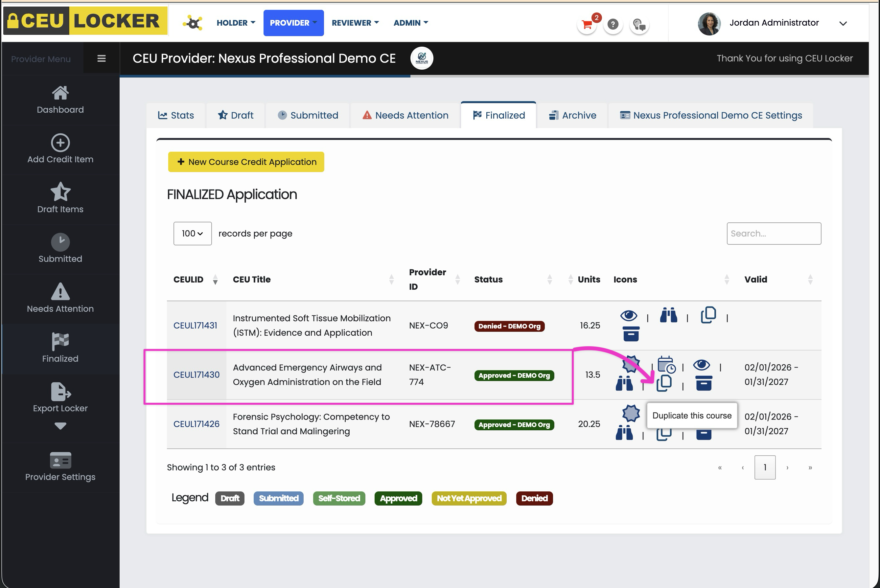The width and height of the screenshot is (880, 588).
Task: Click the shopping cart icon
Action: tap(587, 25)
